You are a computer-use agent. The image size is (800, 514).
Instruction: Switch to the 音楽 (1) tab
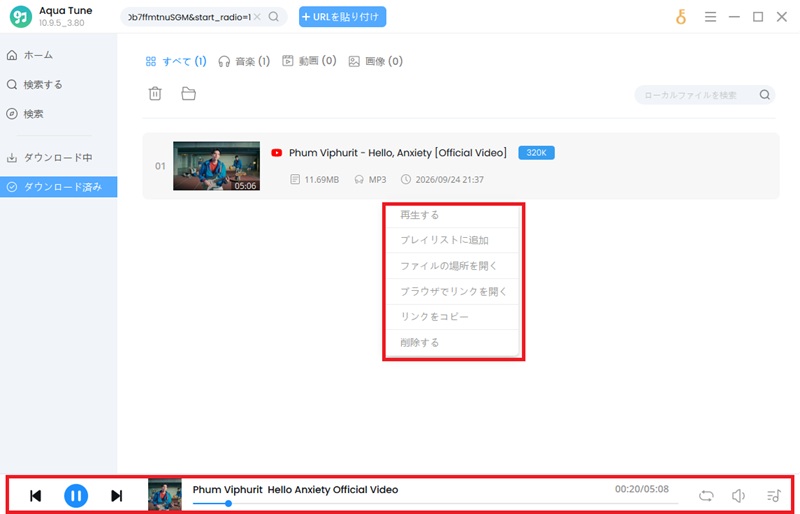pos(244,61)
